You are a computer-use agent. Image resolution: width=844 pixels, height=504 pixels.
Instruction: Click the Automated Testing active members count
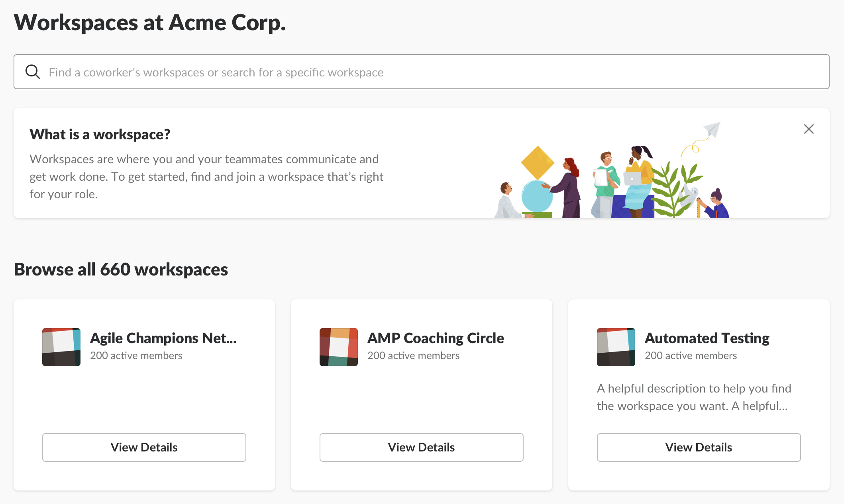pos(691,356)
